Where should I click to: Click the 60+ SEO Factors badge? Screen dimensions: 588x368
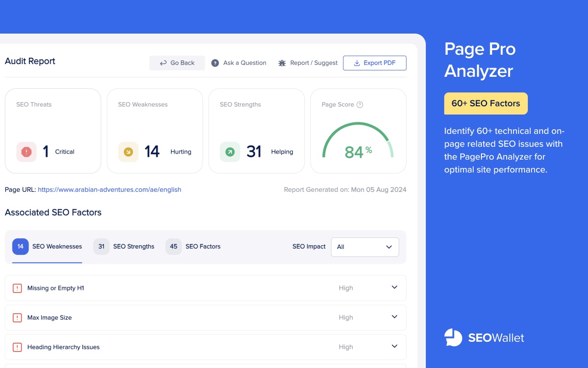tap(486, 103)
